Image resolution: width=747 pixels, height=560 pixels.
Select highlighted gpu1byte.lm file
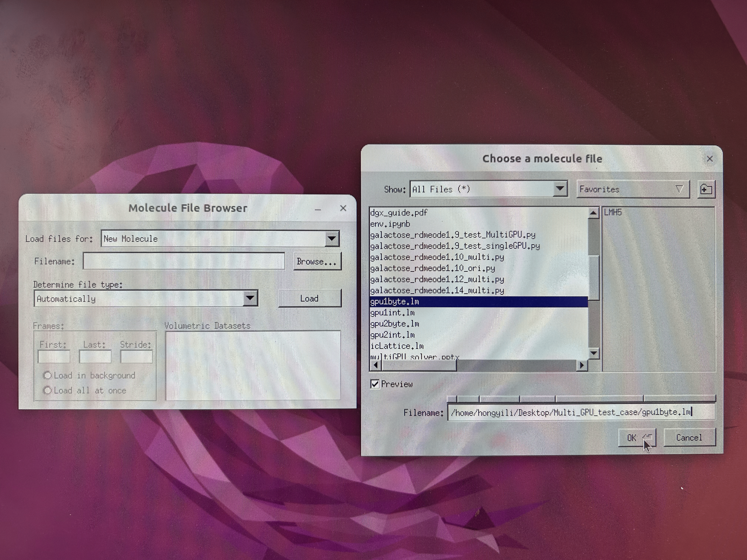(479, 302)
